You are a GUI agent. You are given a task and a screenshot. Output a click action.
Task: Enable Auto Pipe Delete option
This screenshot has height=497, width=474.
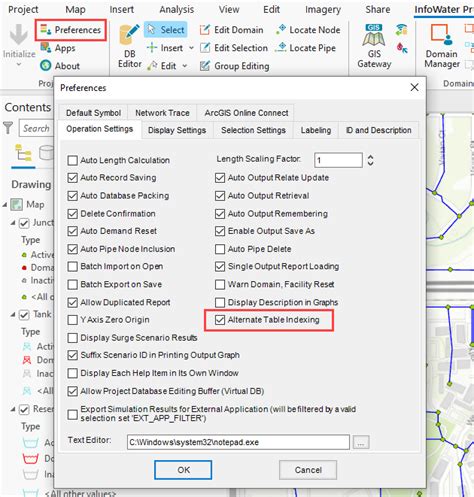click(x=220, y=249)
